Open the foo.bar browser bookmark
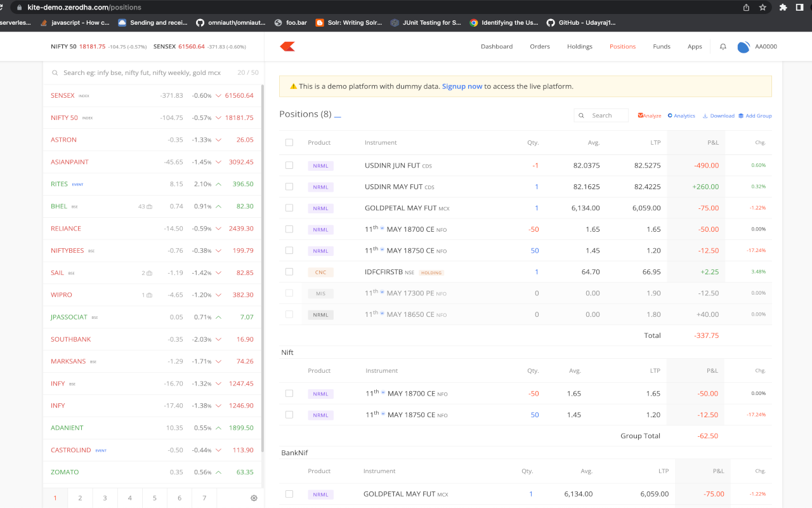The image size is (812, 508). (x=291, y=22)
